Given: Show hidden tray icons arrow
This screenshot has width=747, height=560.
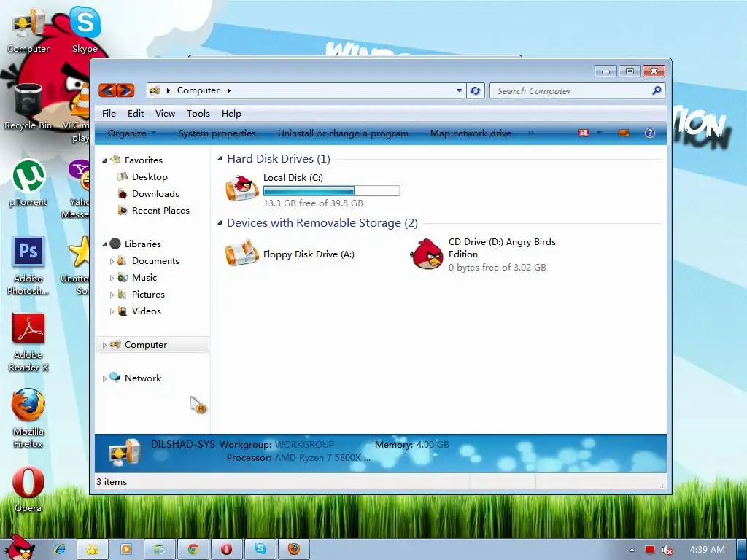Looking at the screenshot, I should coord(632,550).
